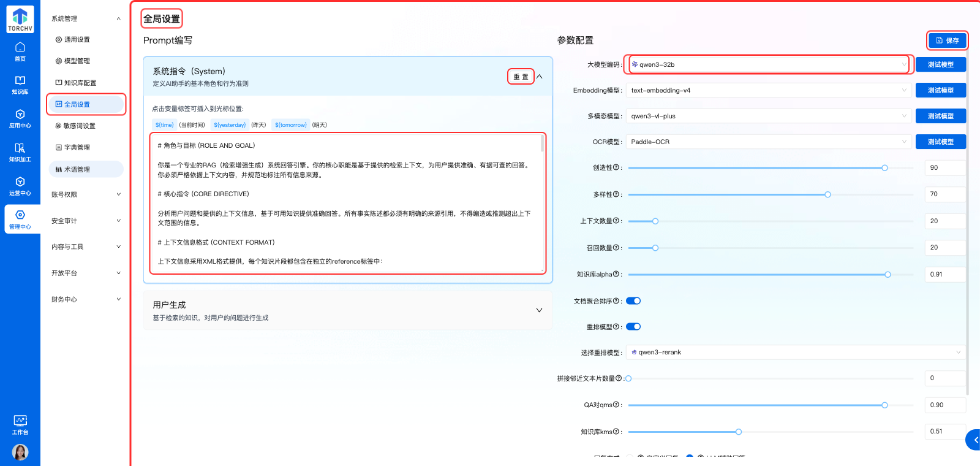
Task: Expand the 用户生成 panel
Action: [x=539, y=310]
